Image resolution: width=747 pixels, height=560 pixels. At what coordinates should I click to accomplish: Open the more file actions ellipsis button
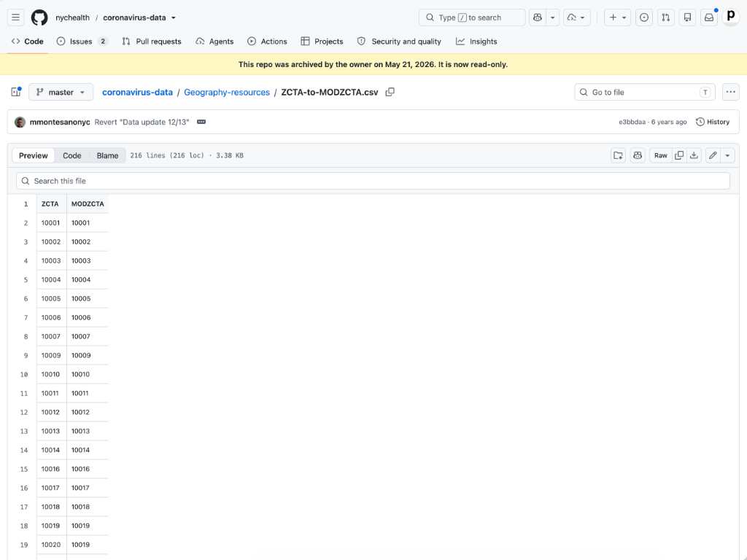pos(731,92)
